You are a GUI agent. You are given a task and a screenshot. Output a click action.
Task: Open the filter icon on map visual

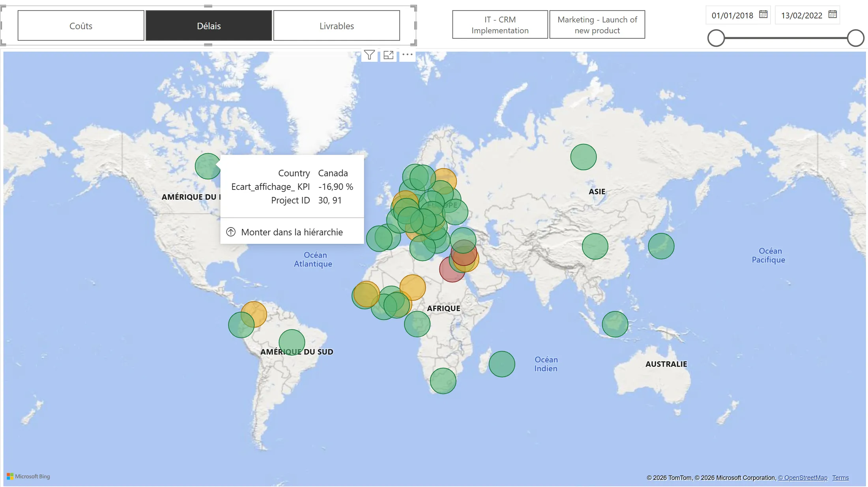[369, 55]
